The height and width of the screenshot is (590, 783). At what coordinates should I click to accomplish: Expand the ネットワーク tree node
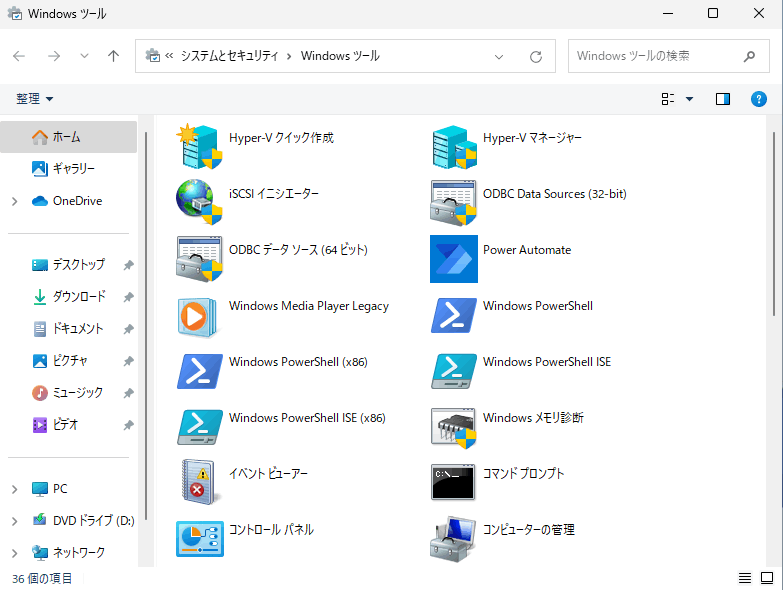pyautogui.click(x=14, y=553)
